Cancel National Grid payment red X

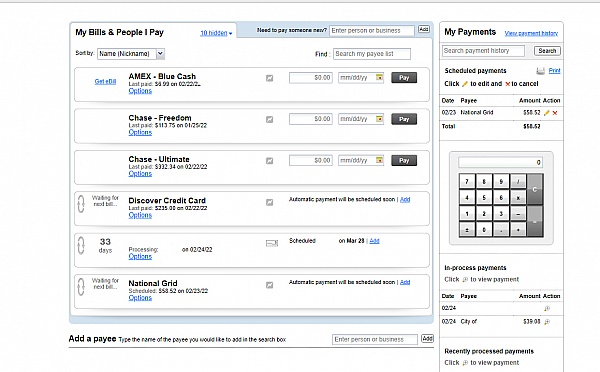(555, 113)
